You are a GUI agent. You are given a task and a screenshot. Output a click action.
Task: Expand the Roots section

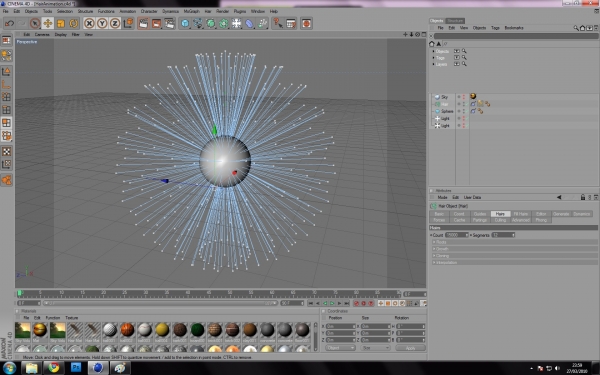515,242
